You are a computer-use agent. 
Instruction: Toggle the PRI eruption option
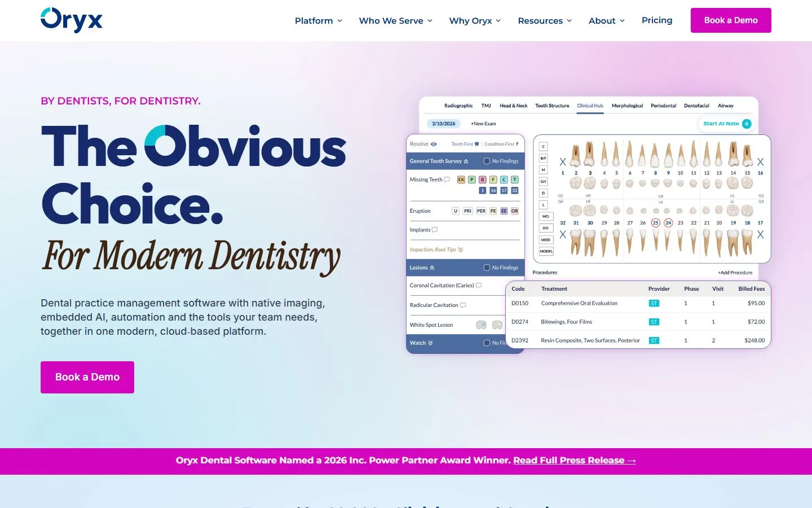pos(467,211)
